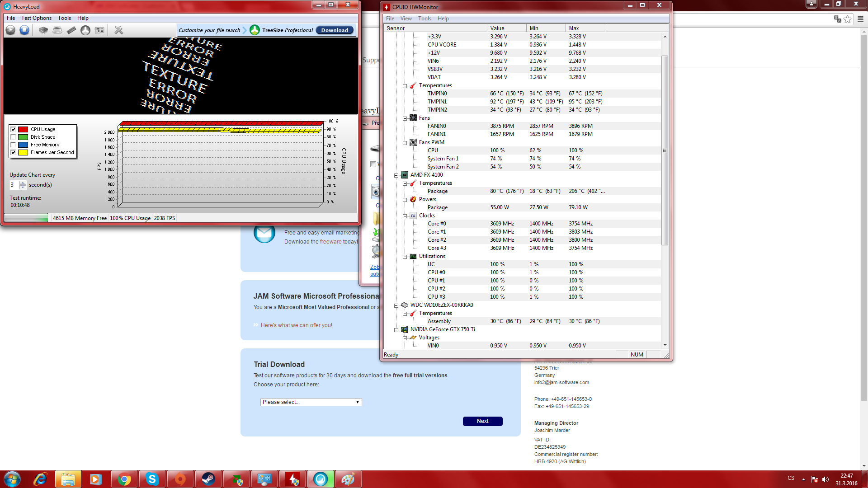Image resolution: width=868 pixels, height=488 pixels.
Task: Click the HWMonitor vertical scrollbar
Action: pyautogui.click(x=665, y=150)
